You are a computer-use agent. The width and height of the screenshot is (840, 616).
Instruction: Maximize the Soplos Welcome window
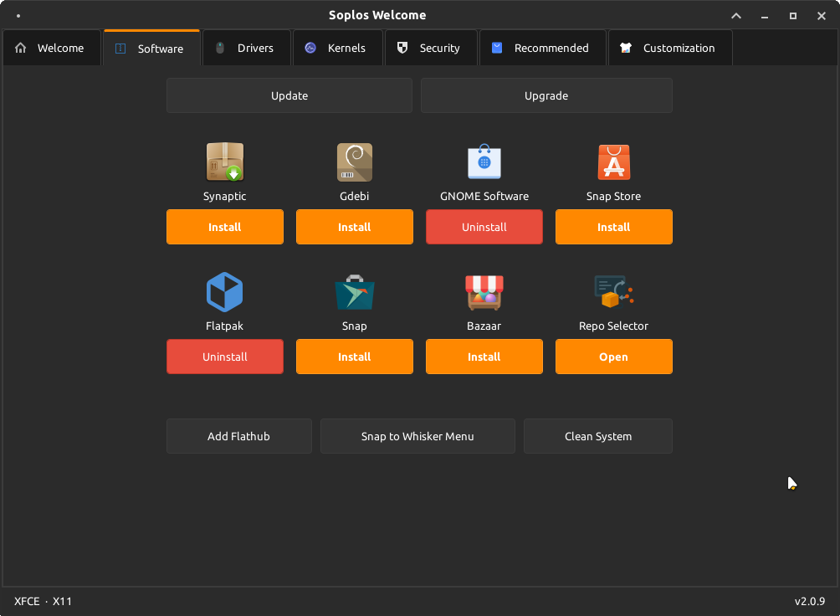tap(793, 16)
